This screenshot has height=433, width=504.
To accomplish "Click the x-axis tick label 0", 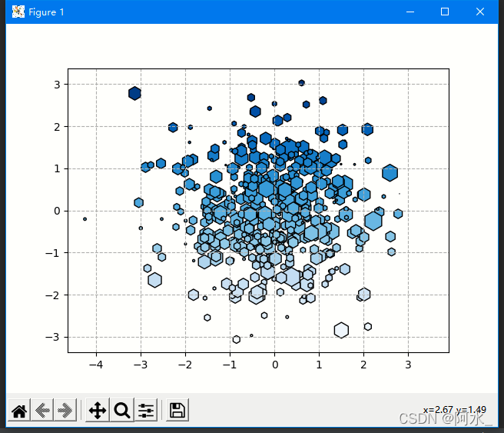I will 275,365.
